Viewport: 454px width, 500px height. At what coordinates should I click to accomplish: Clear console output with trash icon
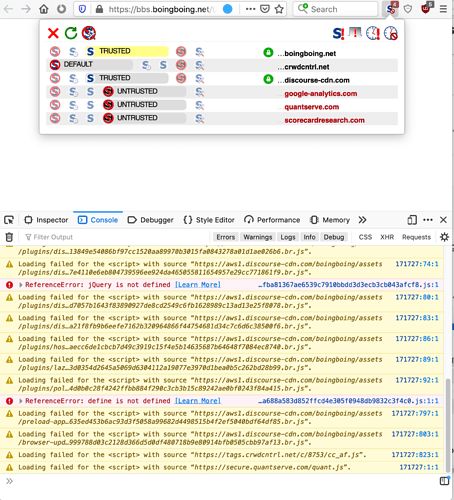9,237
